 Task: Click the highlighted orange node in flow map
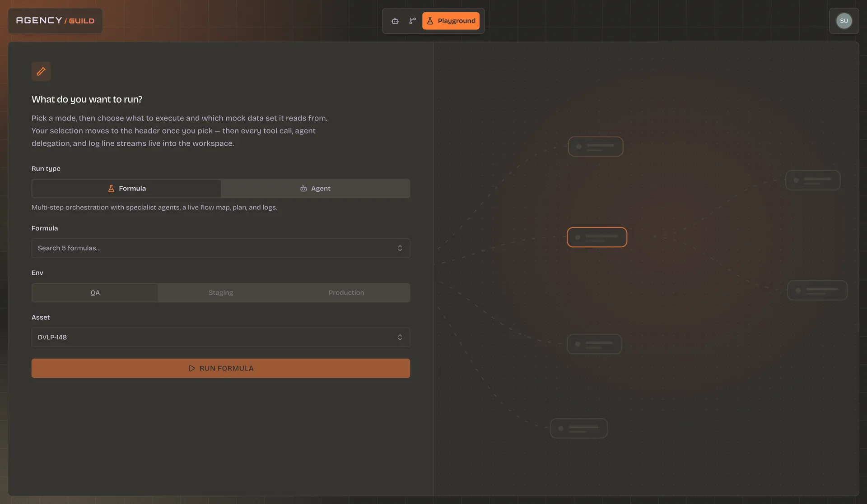[597, 237]
